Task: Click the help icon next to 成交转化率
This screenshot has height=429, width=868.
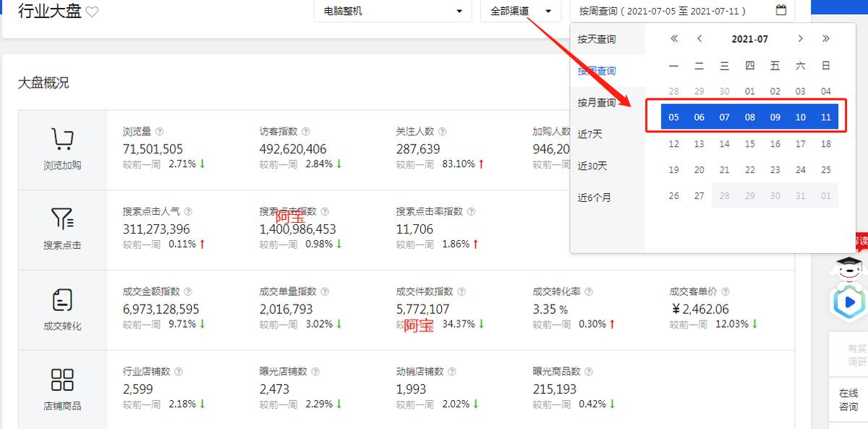Action: point(588,291)
